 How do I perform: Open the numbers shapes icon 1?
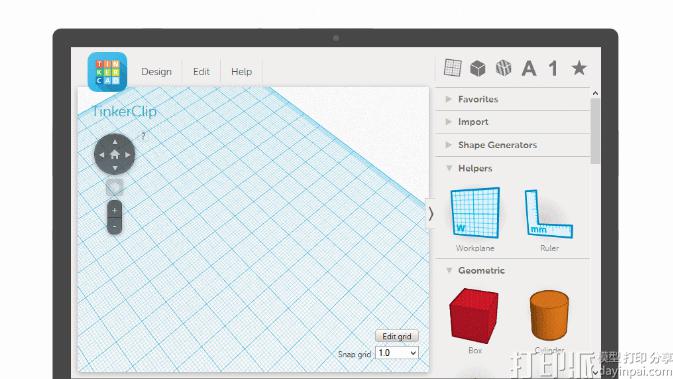554,68
